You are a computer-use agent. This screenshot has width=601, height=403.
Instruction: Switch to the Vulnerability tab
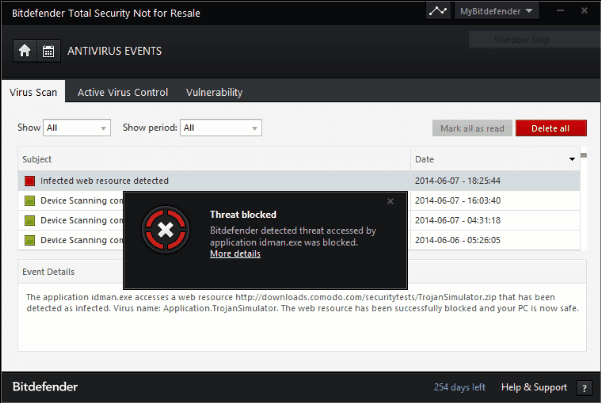(x=214, y=92)
